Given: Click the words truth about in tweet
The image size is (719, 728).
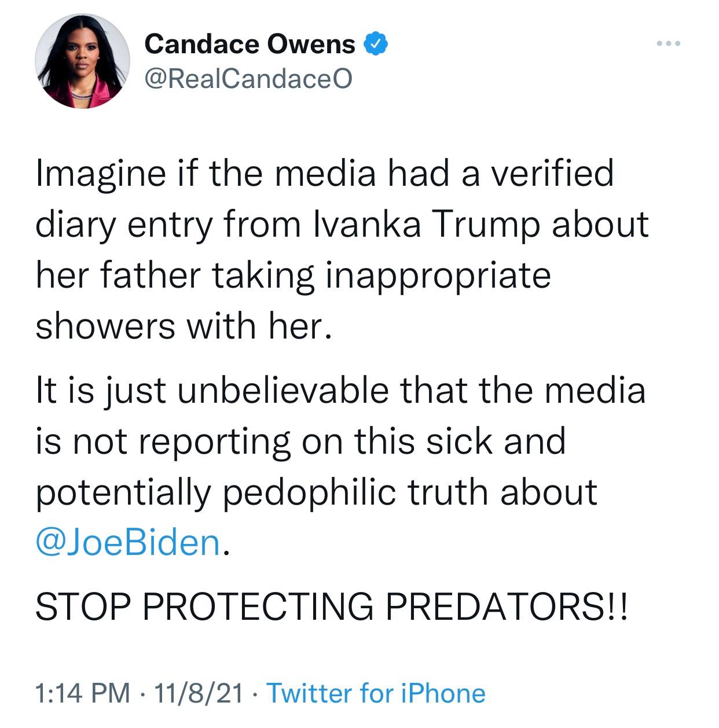Looking at the screenshot, I should click(x=502, y=492).
